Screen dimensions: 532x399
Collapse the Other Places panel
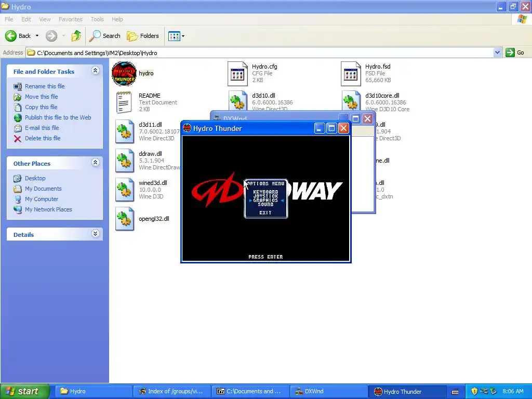[x=96, y=163]
